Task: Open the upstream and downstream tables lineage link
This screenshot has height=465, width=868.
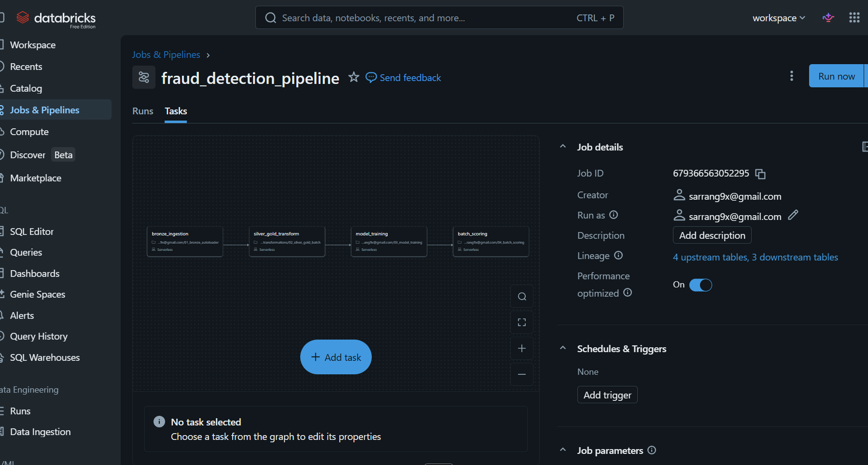Action: (x=756, y=257)
